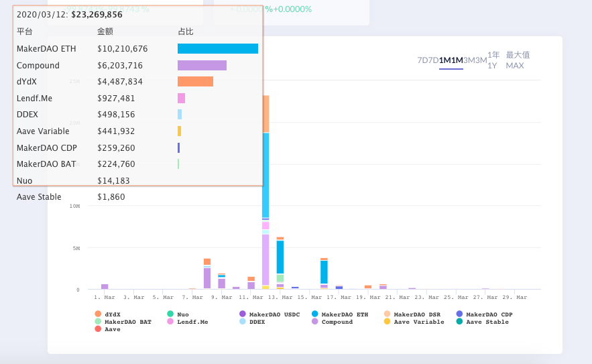Click the Lendf.Me legend dot
The image size is (592, 364).
click(x=170, y=321)
